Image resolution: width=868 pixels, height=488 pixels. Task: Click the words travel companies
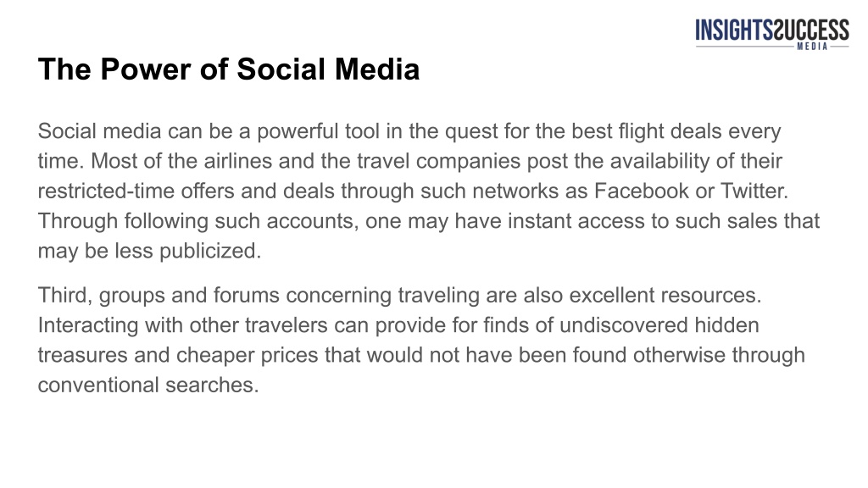pos(438,161)
